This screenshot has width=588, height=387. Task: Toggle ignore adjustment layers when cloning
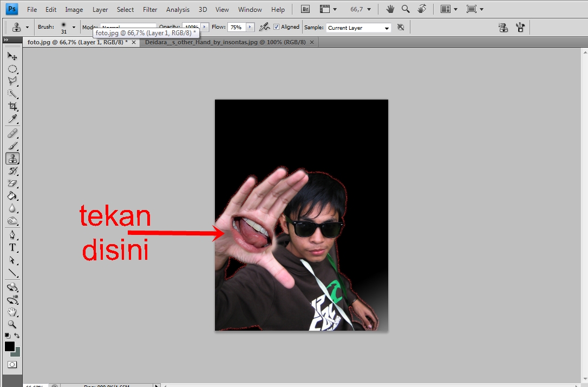[401, 27]
